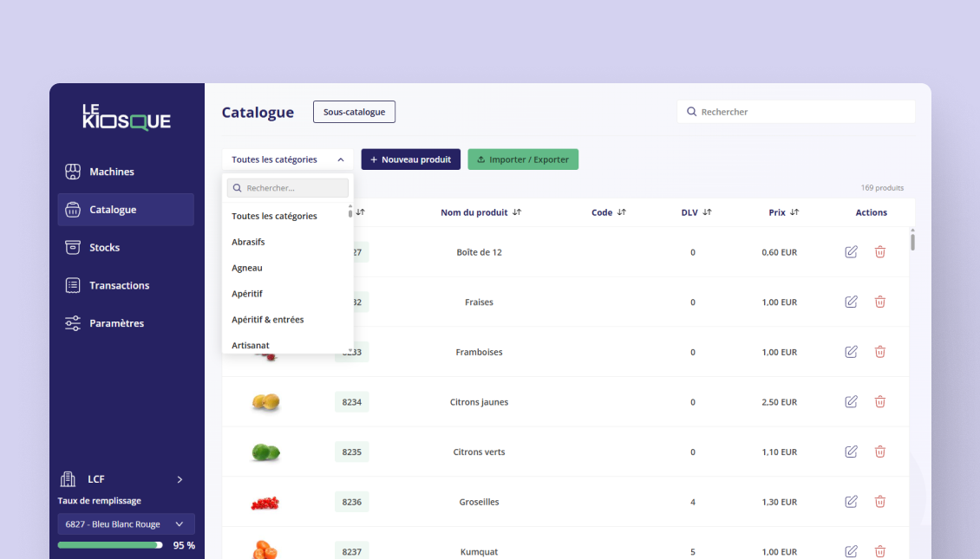
Task: Click the 169 produits count
Action: [883, 188]
